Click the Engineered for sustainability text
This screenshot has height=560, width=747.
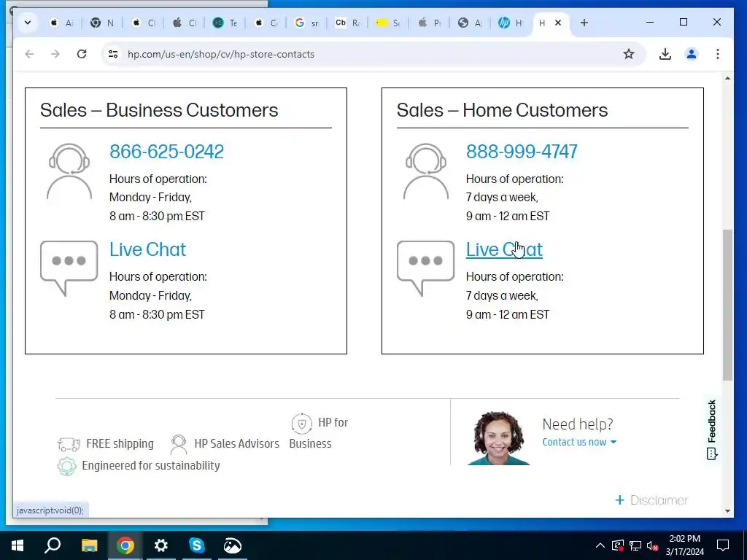tap(151, 466)
